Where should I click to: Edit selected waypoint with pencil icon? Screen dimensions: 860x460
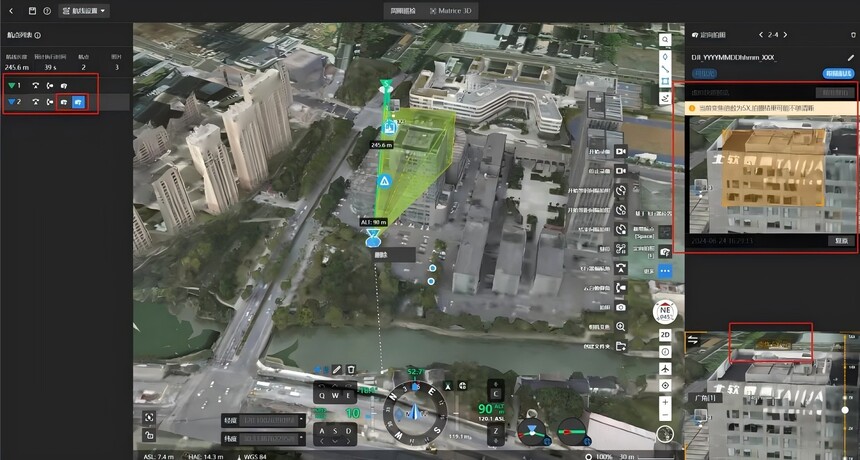click(x=337, y=370)
